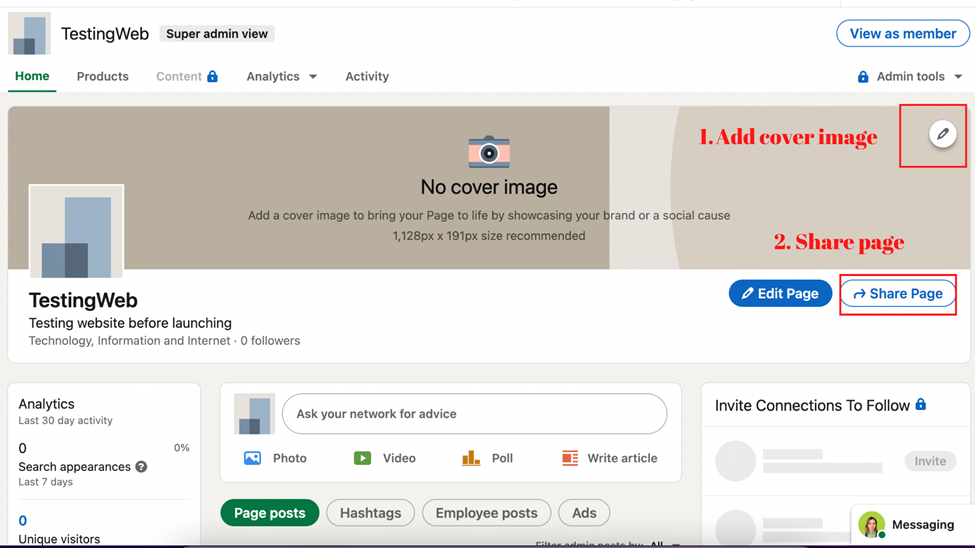Click the Write article icon
The height and width of the screenshot is (548, 975).
[570, 458]
